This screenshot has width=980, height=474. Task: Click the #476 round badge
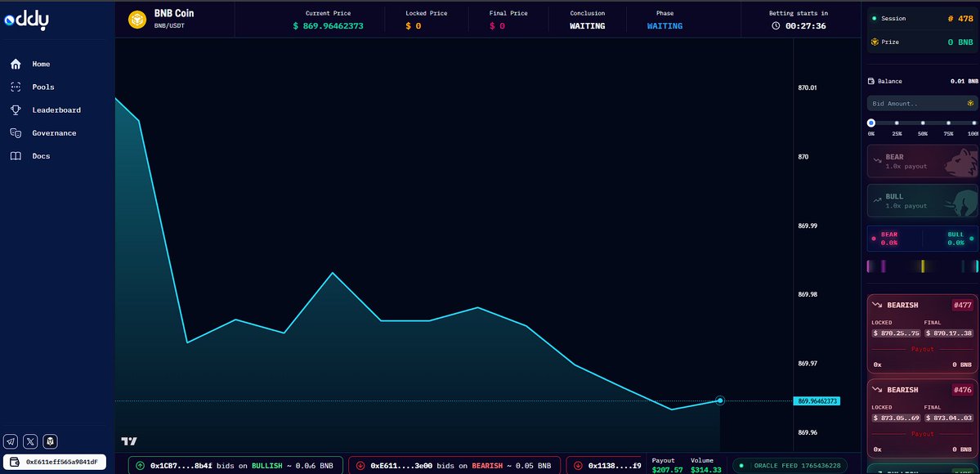(x=962, y=390)
